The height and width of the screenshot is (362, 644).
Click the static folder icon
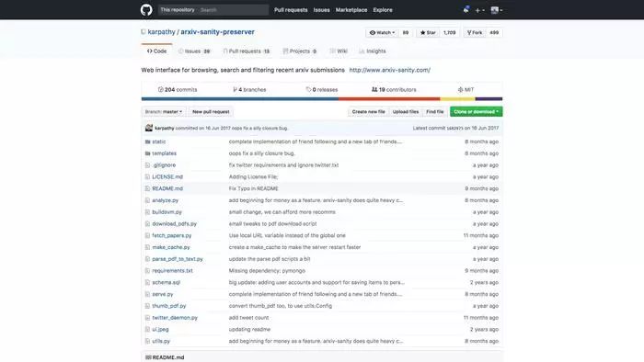pyautogui.click(x=147, y=141)
